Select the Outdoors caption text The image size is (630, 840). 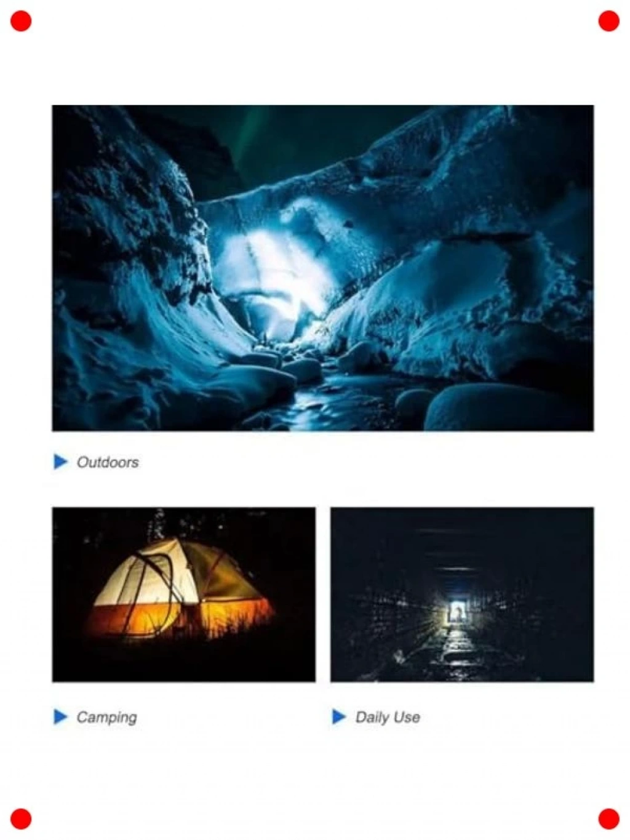click(x=108, y=462)
